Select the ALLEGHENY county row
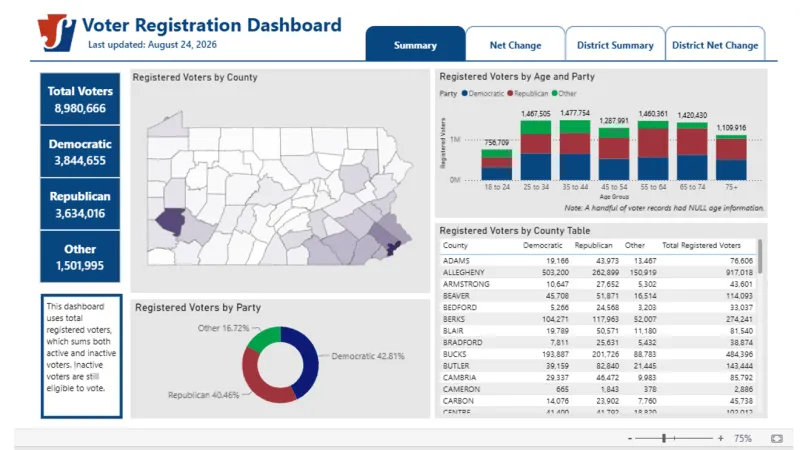This screenshot has width=800, height=450. coord(598,272)
